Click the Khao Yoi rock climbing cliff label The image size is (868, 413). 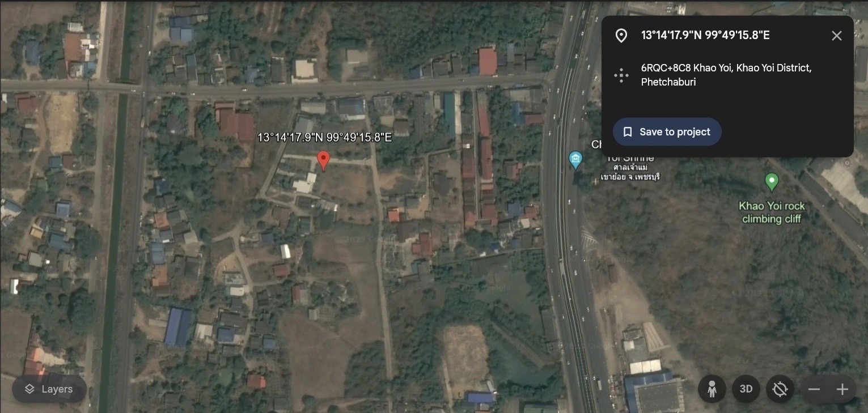pos(772,212)
